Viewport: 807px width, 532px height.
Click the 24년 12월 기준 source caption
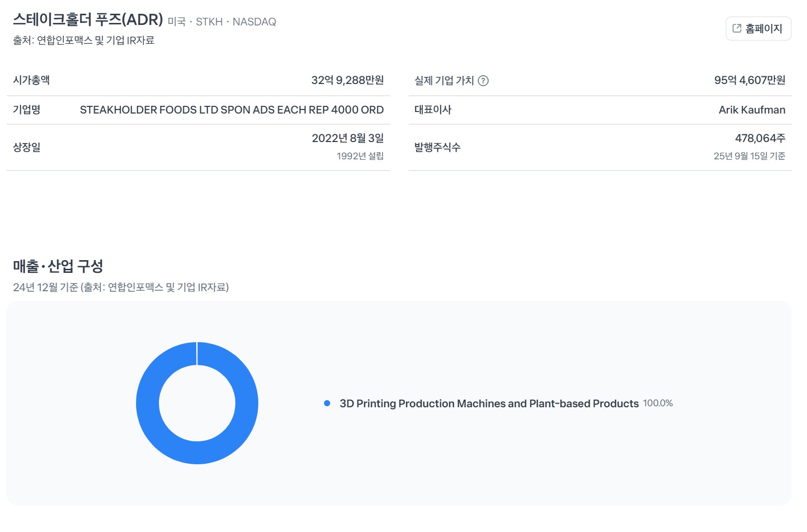pos(121,287)
